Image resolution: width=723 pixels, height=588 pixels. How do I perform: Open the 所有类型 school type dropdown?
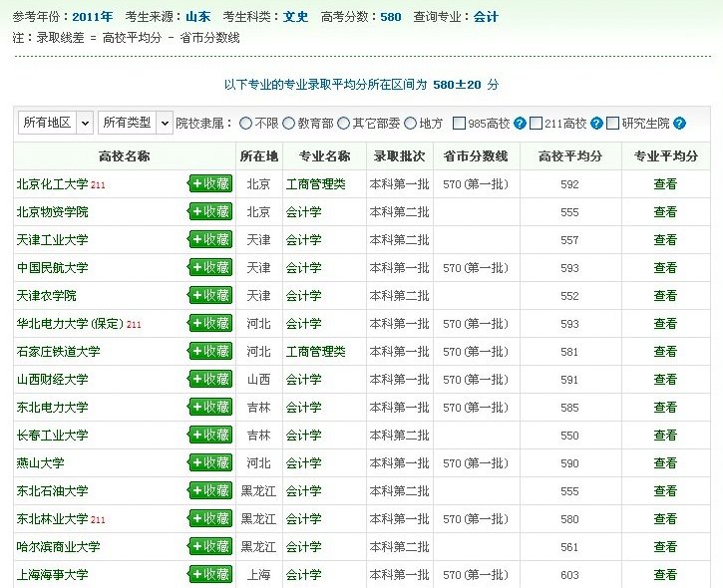(136, 123)
